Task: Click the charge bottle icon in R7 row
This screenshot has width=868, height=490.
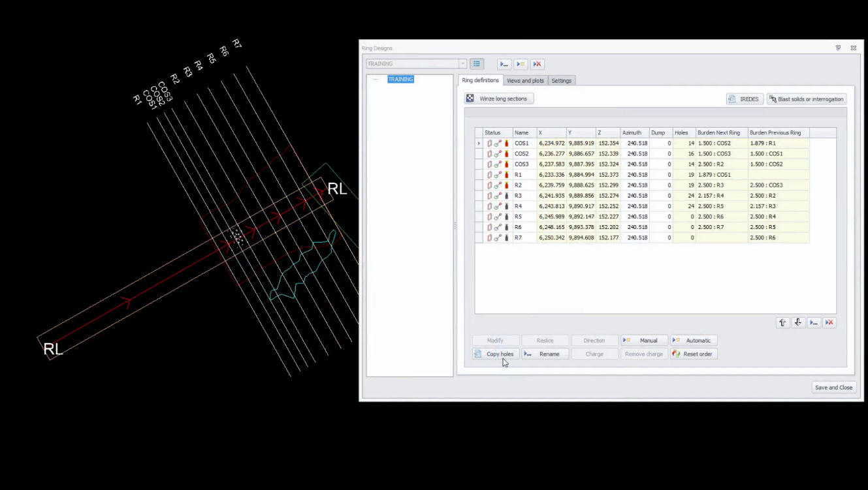Action: click(x=506, y=237)
